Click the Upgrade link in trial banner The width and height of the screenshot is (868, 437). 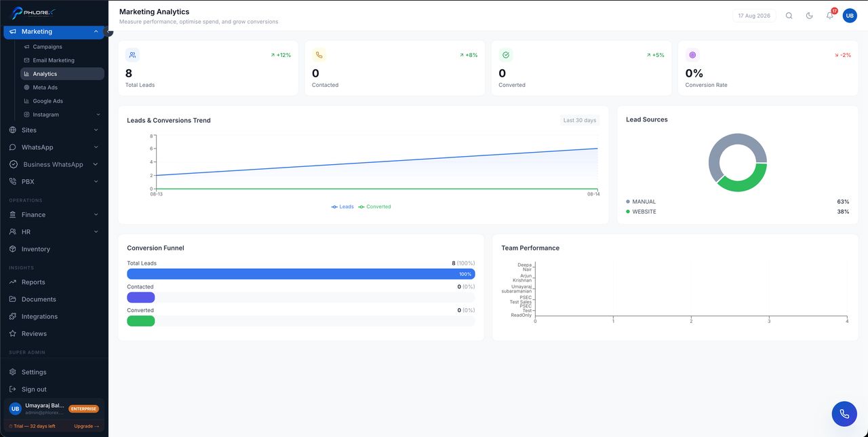[87, 426]
